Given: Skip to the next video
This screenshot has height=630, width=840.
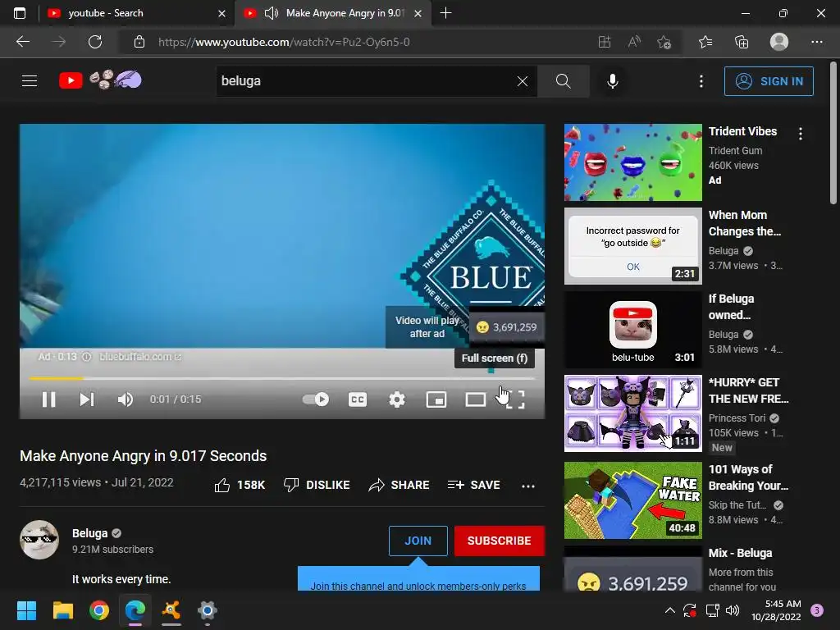Looking at the screenshot, I should click(x=87, y=399).
